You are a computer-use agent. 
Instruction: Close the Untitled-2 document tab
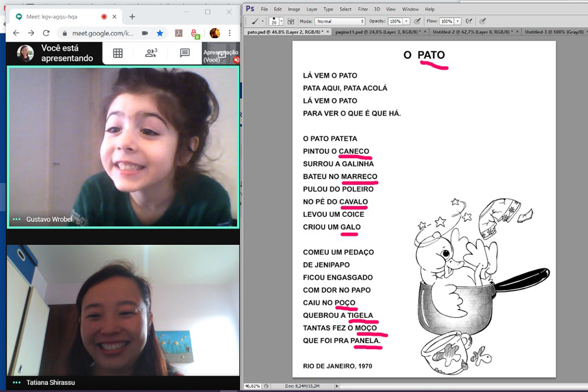[517, 32]
